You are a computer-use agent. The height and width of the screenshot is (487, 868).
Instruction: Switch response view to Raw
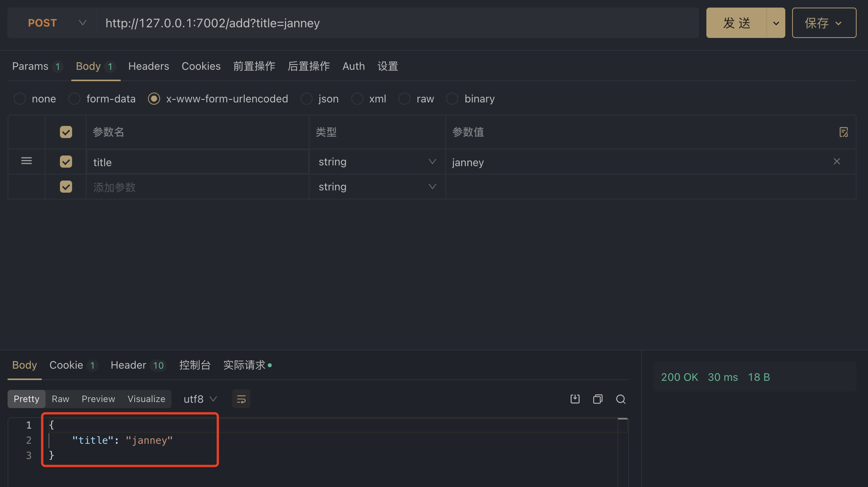(60, 399)
